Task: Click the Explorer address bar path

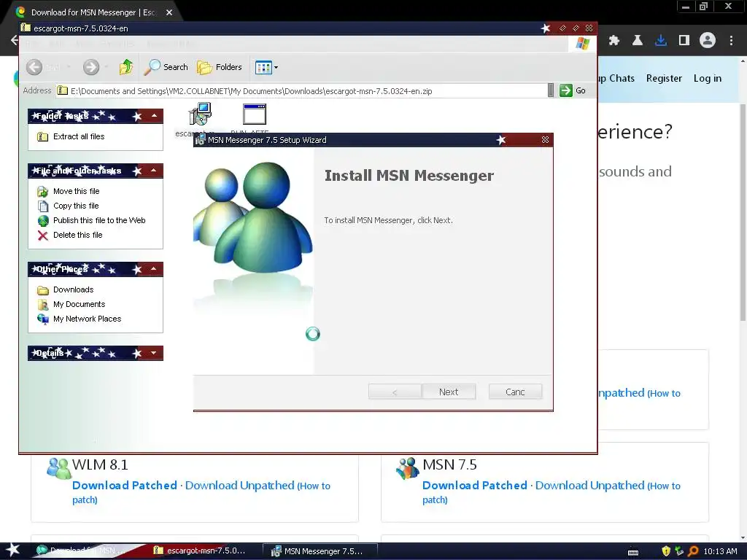Action: point(301,91)
